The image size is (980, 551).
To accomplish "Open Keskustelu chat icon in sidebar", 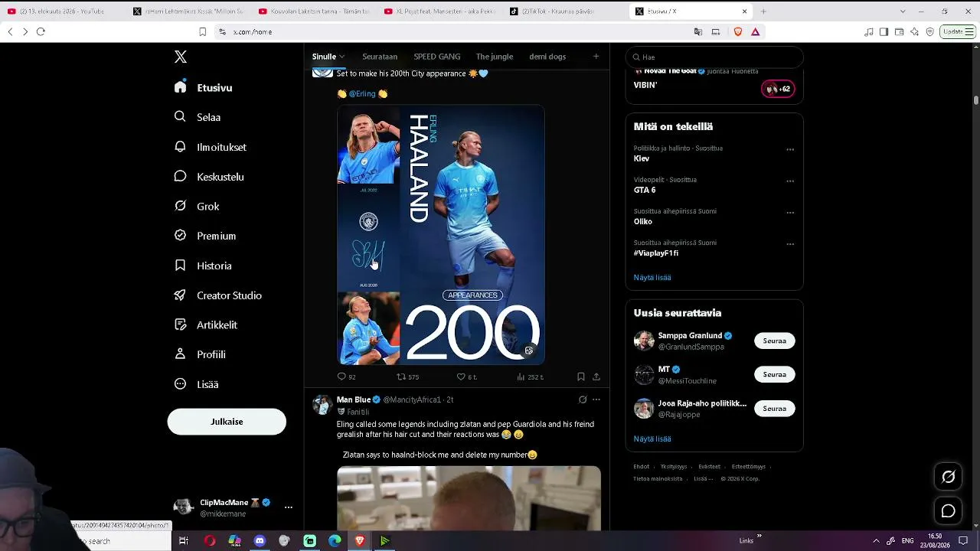I will tap(180, 176).
